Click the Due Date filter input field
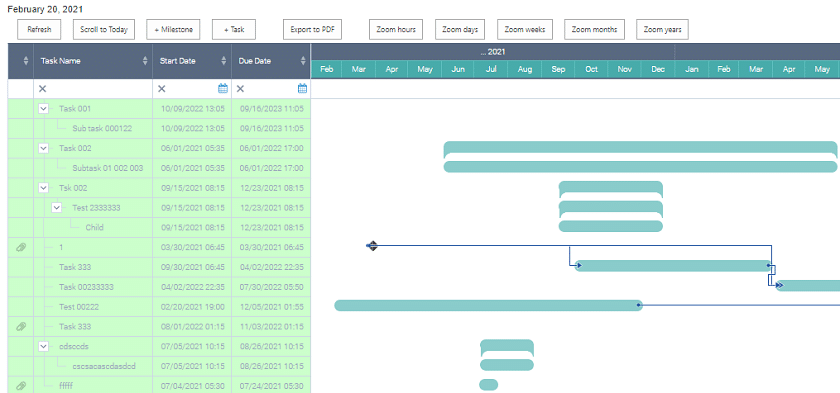This screenshot has height=393, width=840. [x=271, y=89]
